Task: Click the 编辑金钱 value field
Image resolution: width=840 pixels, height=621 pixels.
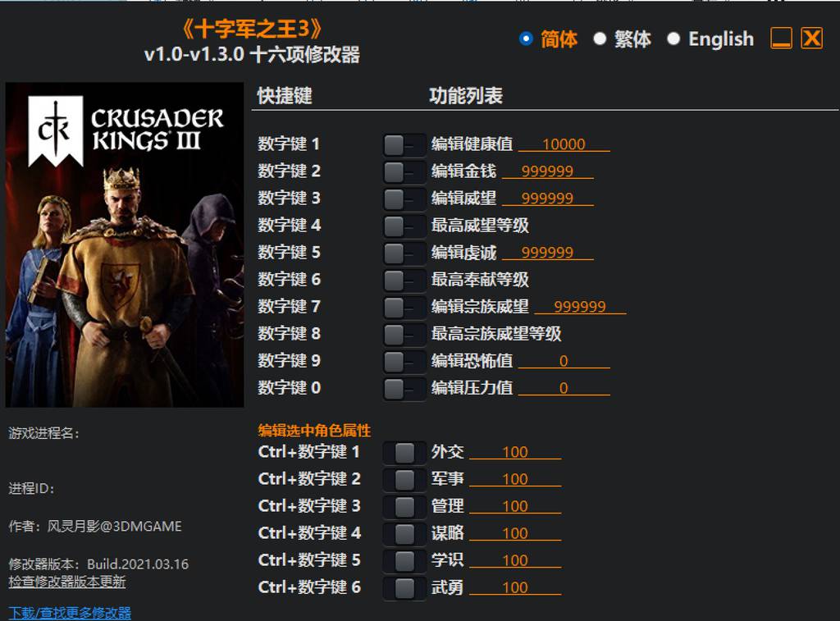Action: tap(547, 171)
